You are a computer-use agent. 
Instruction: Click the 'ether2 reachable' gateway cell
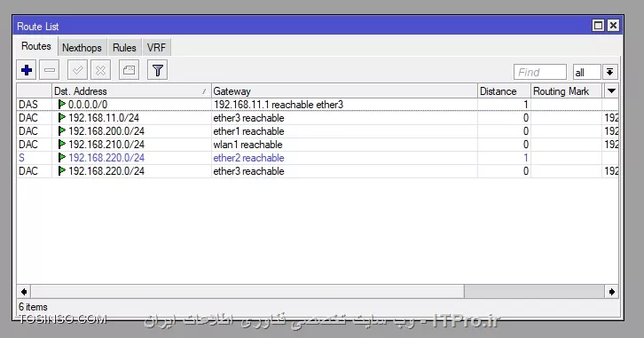click(x=344, y=158)
